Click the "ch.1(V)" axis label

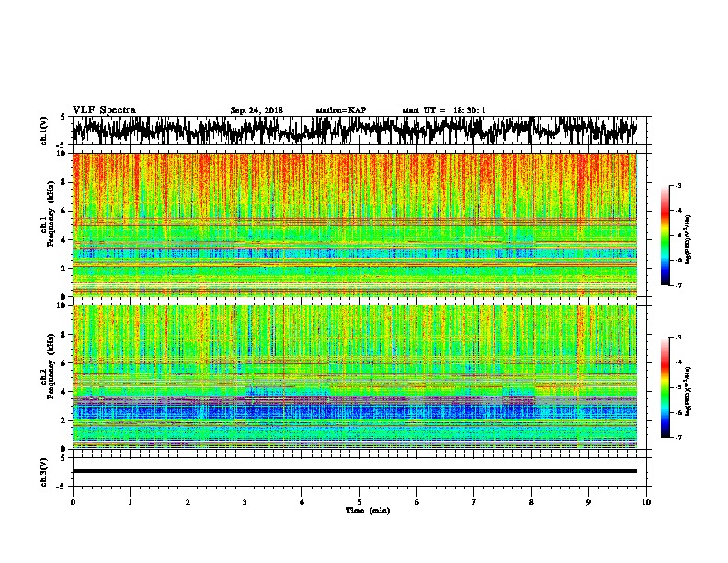[43, 131]
